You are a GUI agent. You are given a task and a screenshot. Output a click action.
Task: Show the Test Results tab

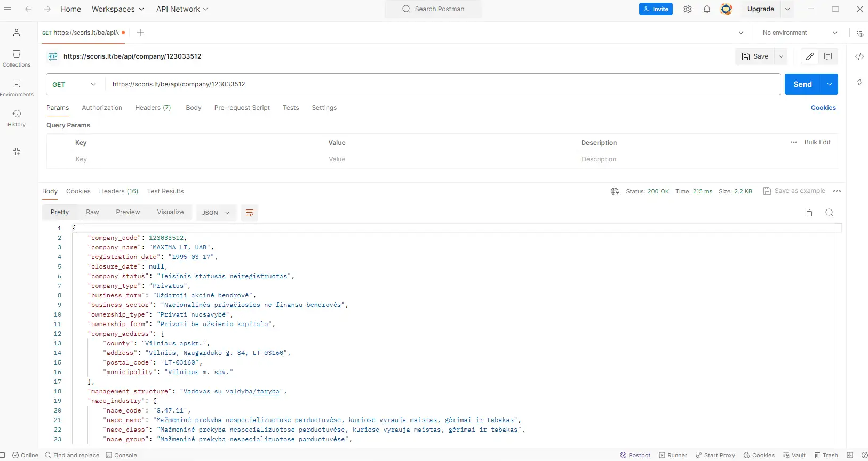165,191
